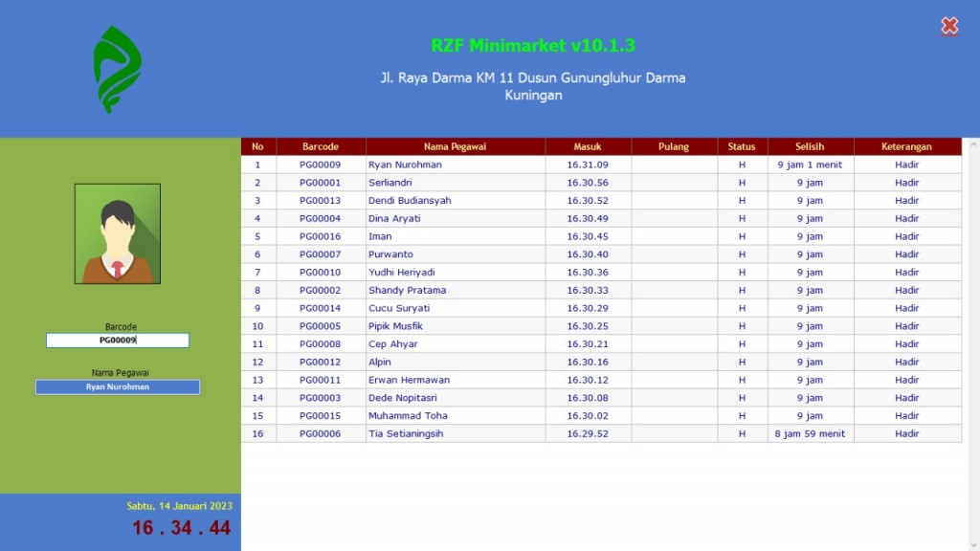Screen dimensions: 980x551
Task: Select the Serliandri table row
Action: [x=601, y=183]
